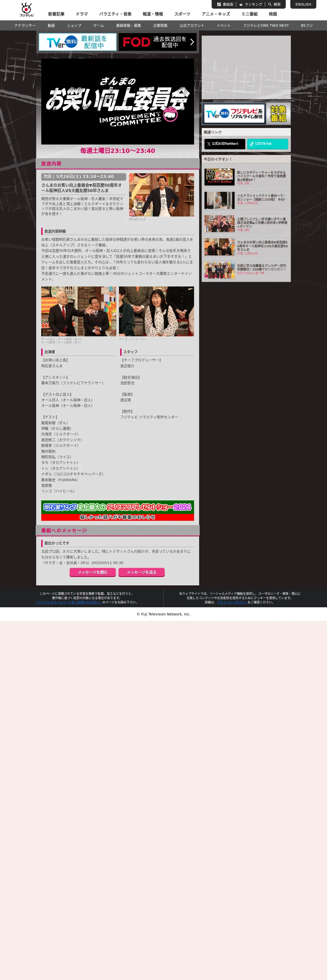Open FOD 過去放送回を配信中 banner
This screenshot has width=327, height=980.
pyautogui.click(x=158, y=42)
